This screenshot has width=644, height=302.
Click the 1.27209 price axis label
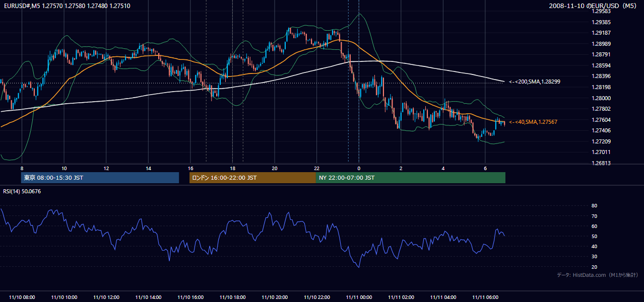601,141
